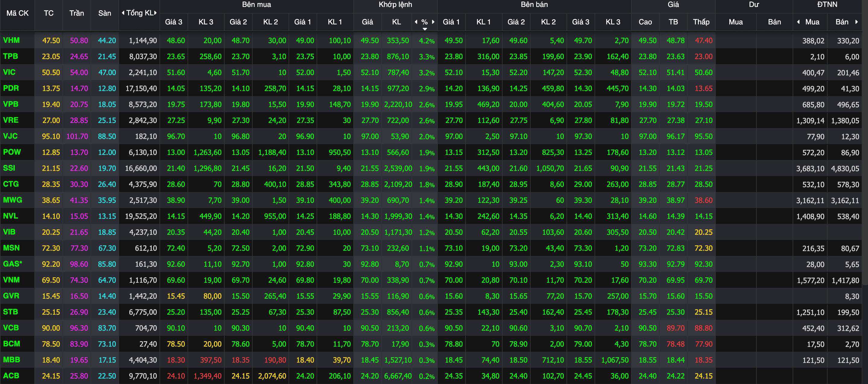Click sort-descending triangle under % header

point(425,29)
